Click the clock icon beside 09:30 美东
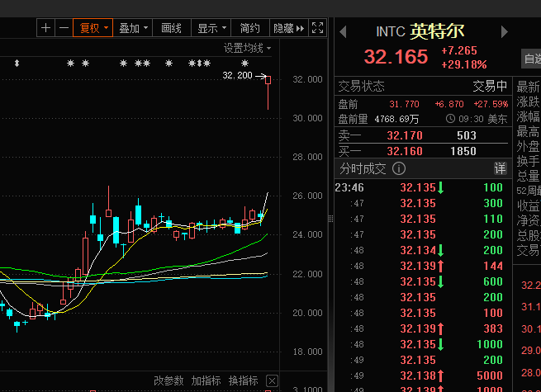The height and width of the screenshot is (392, 541). pyautogui.click(x=450, y=119)
